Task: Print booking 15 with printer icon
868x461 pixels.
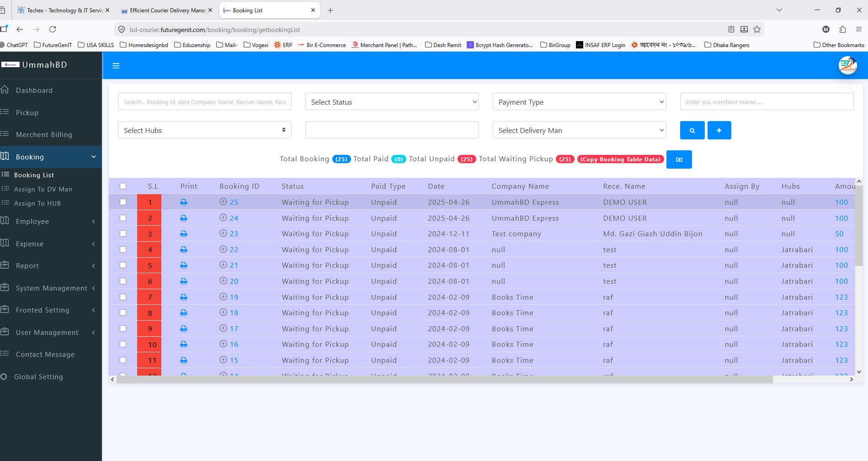Action: click(x=184, y=360)
